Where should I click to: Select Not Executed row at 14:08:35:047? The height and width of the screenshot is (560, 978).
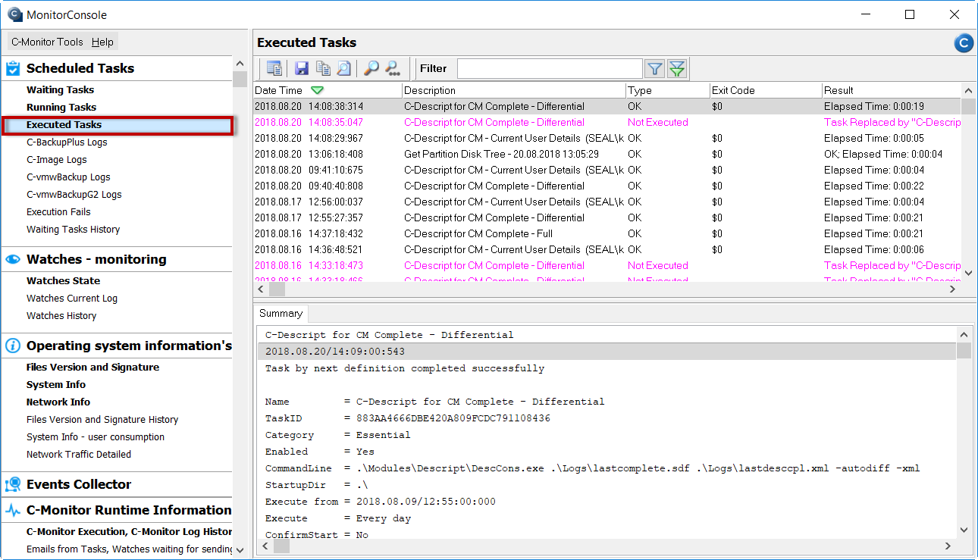point(607,122)
